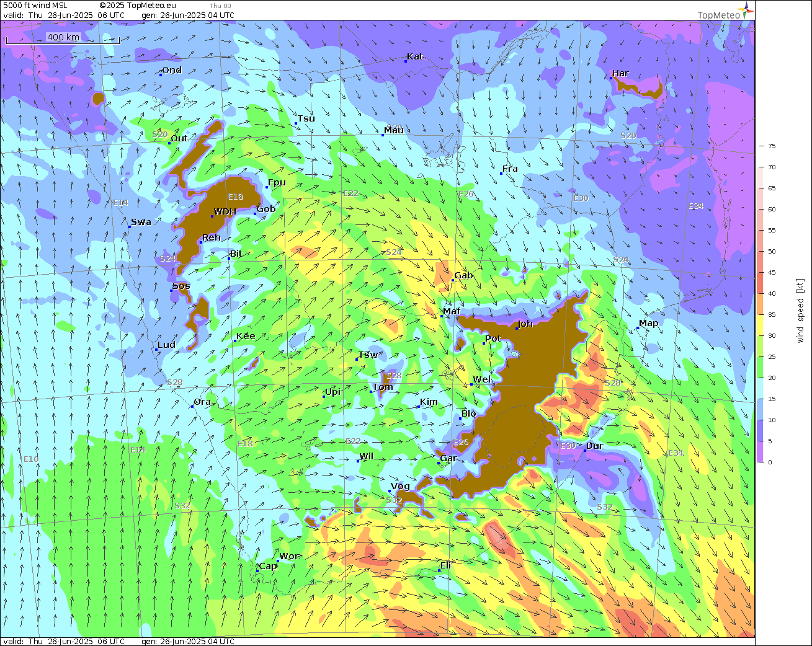Click the Reh city label
This screenshot has width=812, height=646.
212,237
